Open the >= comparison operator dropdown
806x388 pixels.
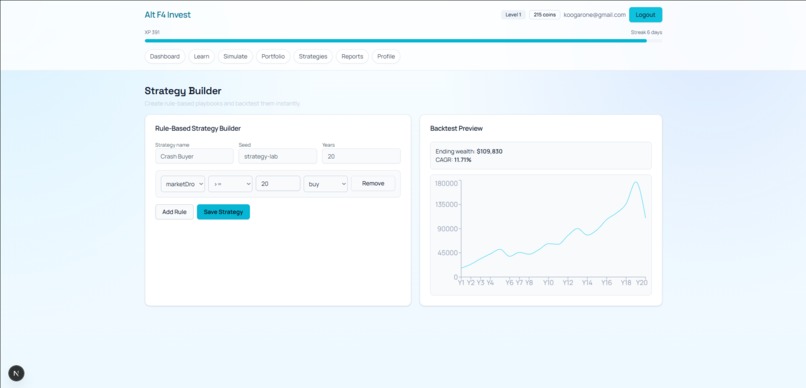(230, 183)
